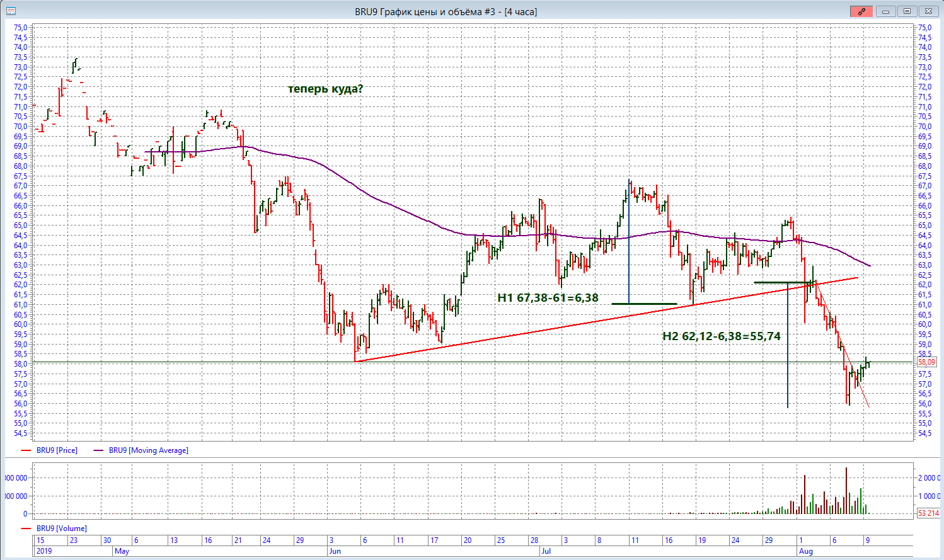Open the chart window system menu icon

coord(11,11)
